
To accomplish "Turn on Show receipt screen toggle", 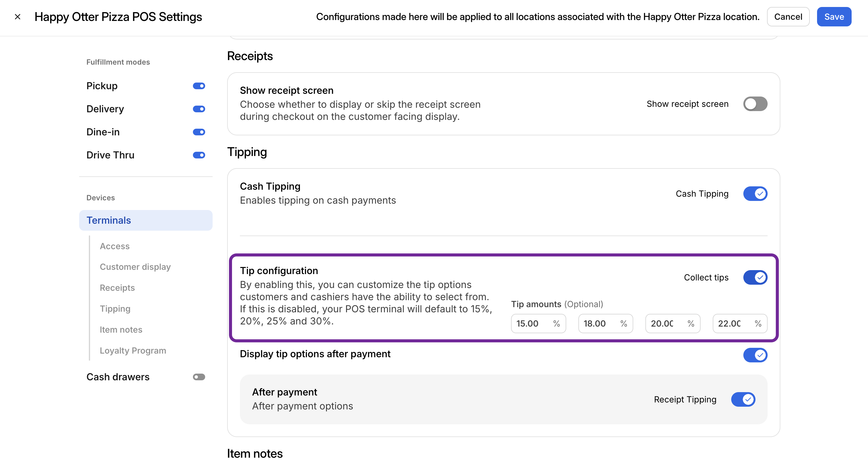I will pos(755,104).
